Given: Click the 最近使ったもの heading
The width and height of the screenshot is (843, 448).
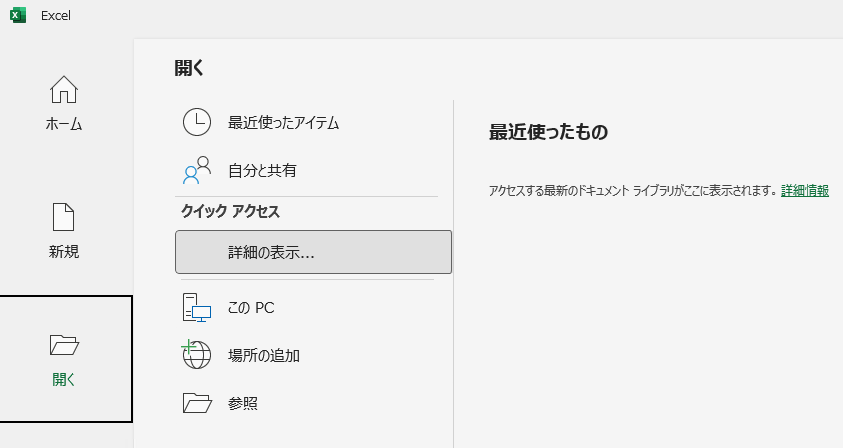Looking at the screenshot, I should (x=548, y=132).
